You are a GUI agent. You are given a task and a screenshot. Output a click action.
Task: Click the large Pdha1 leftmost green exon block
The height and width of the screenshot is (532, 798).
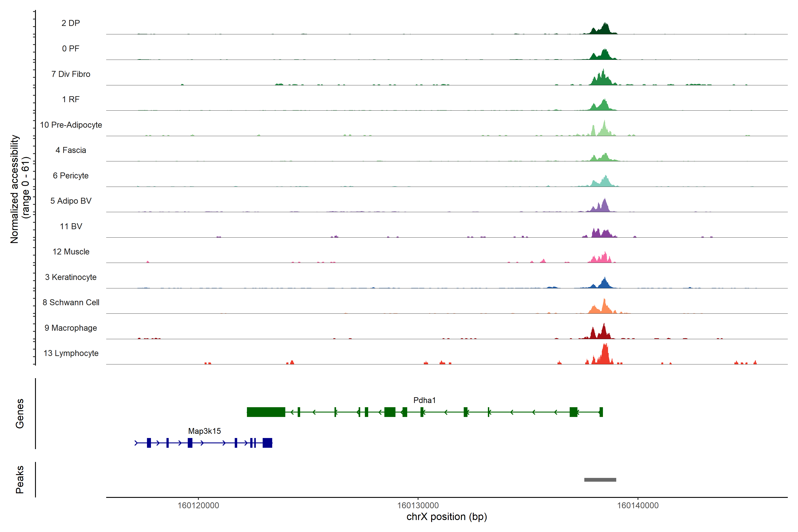tap(266, 412)
